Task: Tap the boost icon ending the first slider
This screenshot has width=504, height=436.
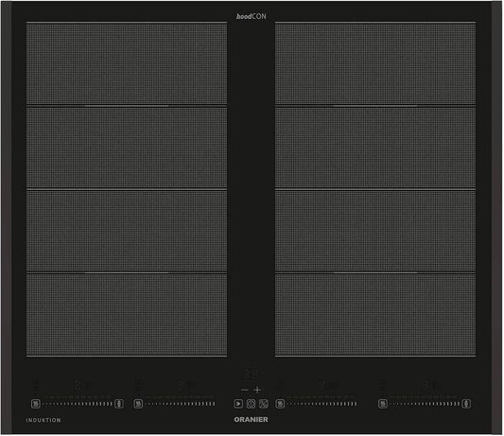Action: pyautogui.click(x=119, y=404)
